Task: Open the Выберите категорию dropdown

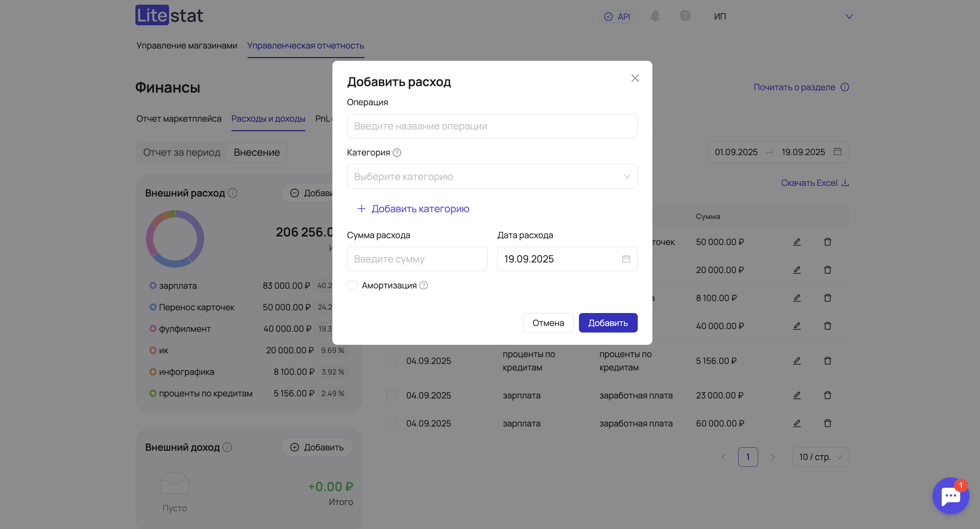Action: click(492, 176)
